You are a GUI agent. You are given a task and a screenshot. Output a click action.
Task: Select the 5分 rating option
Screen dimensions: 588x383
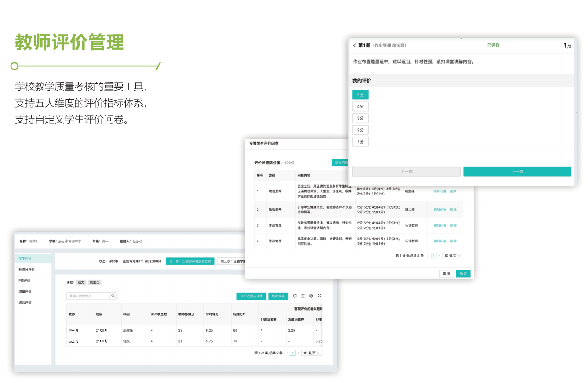[360, 95]
